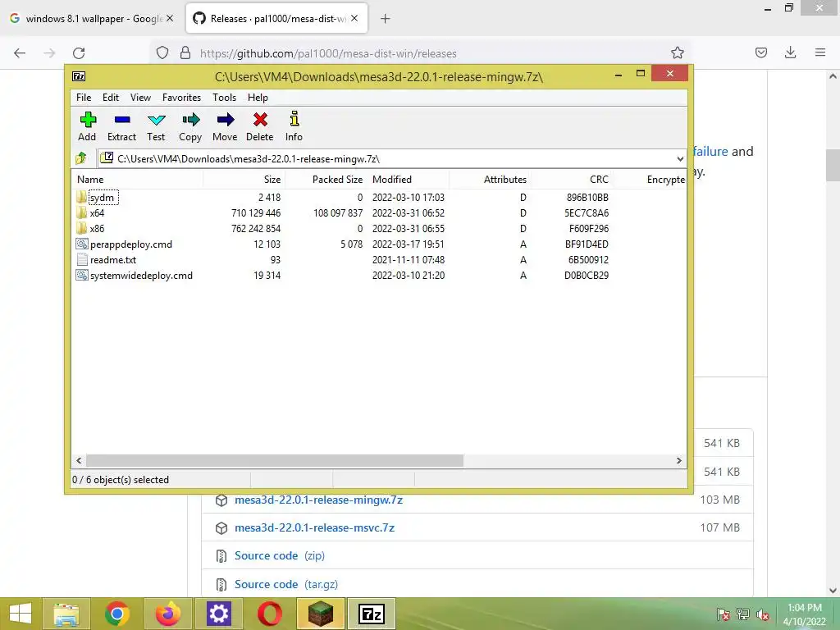Open the Firefox hamburger menu
The width and height of the screenshot is (840, 630).
coord(820,52)
